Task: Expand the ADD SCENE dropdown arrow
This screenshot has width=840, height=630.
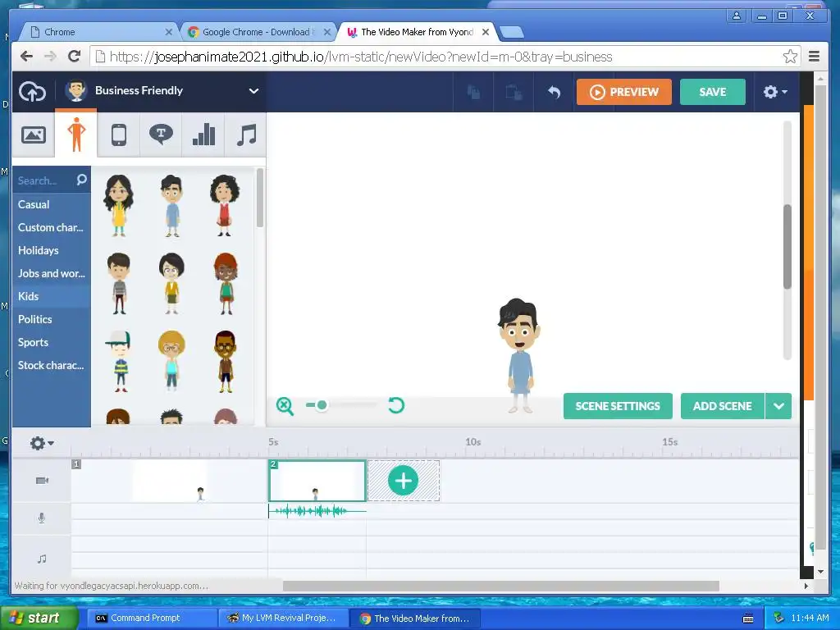Action: (779, 406)
